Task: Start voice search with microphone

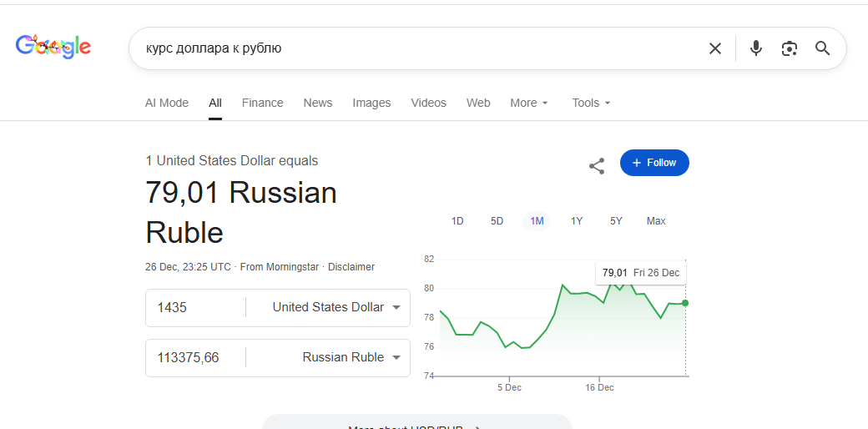Action: (756, 48)
